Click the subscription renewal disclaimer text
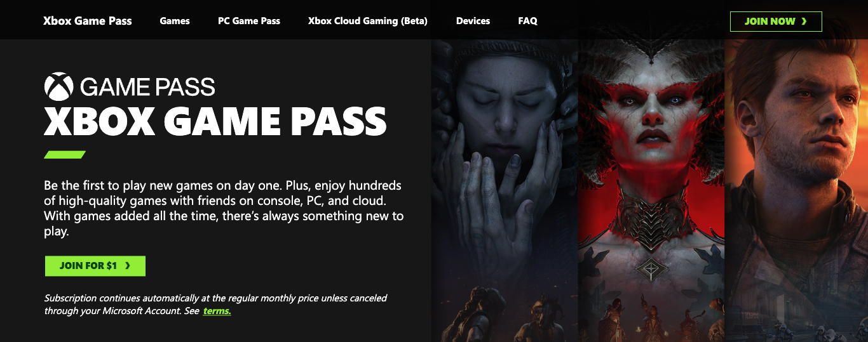The image size is (868, 342). click(215, 305)
